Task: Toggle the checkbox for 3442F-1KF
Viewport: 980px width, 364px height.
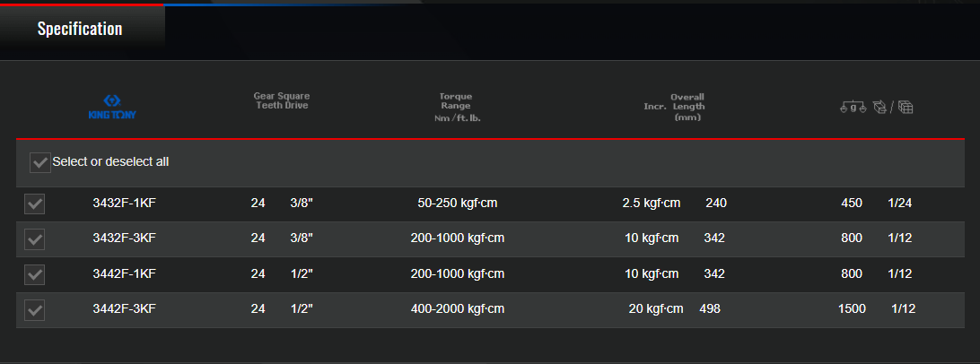Action: [34, 274]
